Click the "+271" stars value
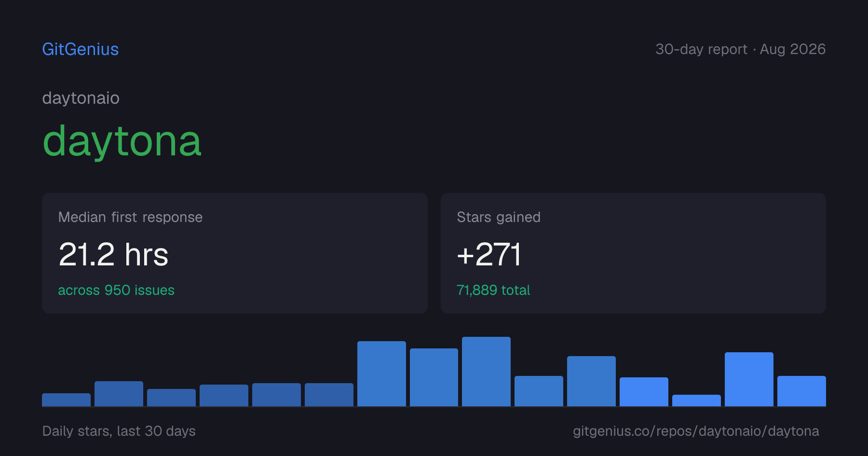This screenshot has width=868, height=456. click(x=489, y=254)
